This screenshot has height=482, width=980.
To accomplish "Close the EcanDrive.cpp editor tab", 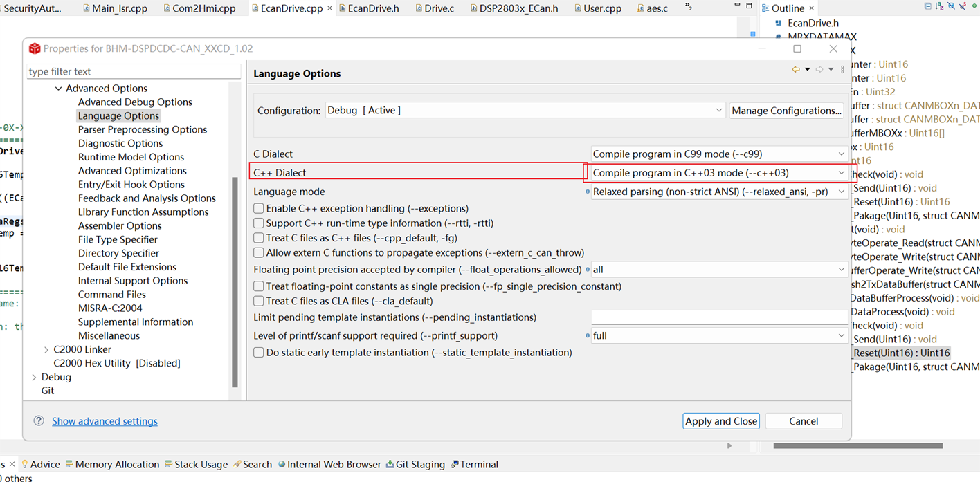I will 329,8.
